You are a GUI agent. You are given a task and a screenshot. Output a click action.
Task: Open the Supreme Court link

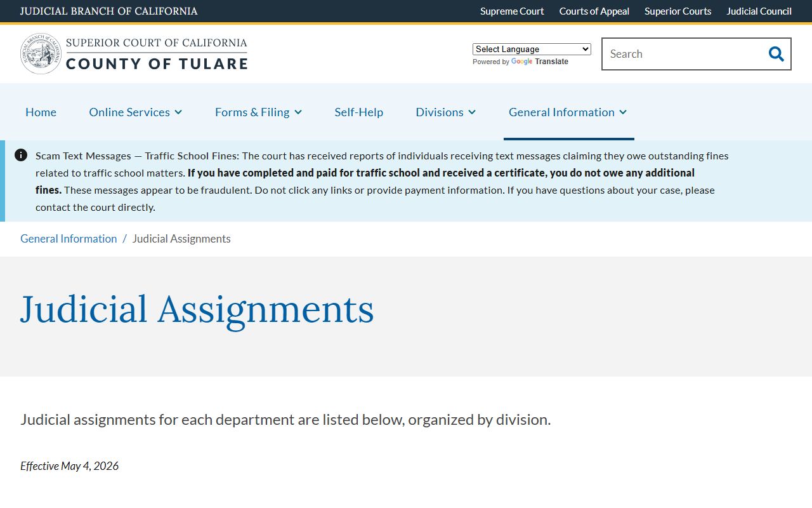pos(512,11)
